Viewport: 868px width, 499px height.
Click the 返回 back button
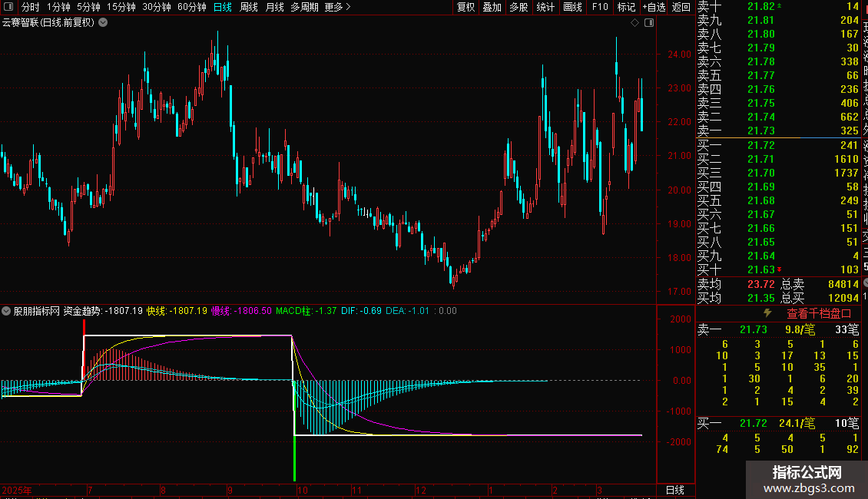tap(681, 7)
